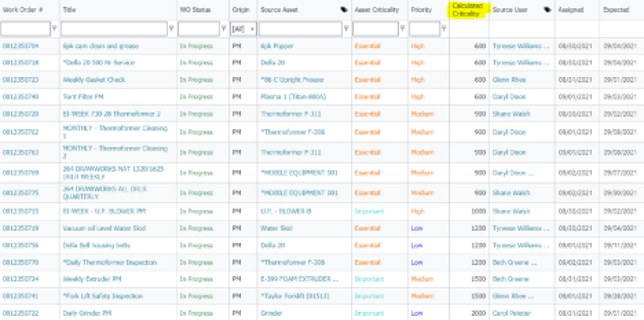Screen dimensions: 644x320
Task: Focus the Priority filter box
Action: [x=425, y=29]
